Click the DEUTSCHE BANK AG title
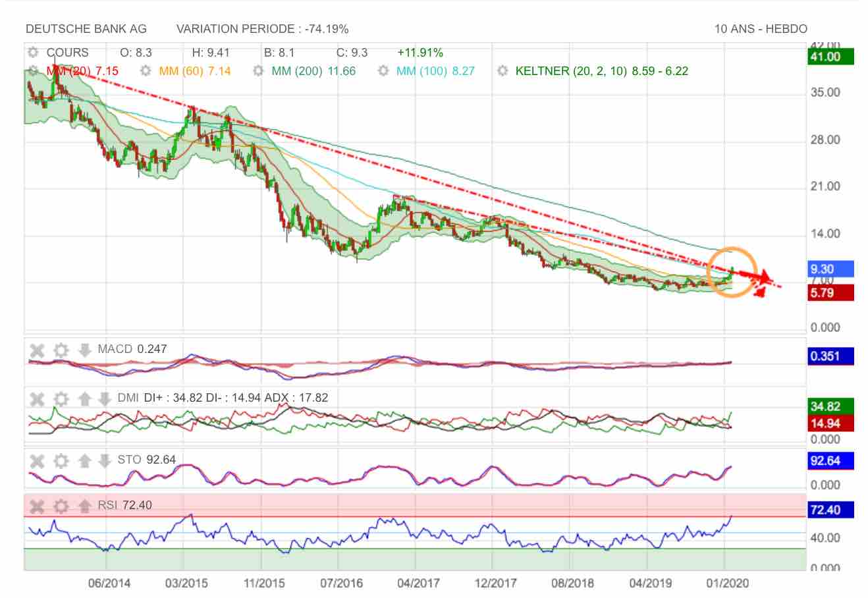The width and height of the screenshot is (868, 598). (x=86, y=29)
